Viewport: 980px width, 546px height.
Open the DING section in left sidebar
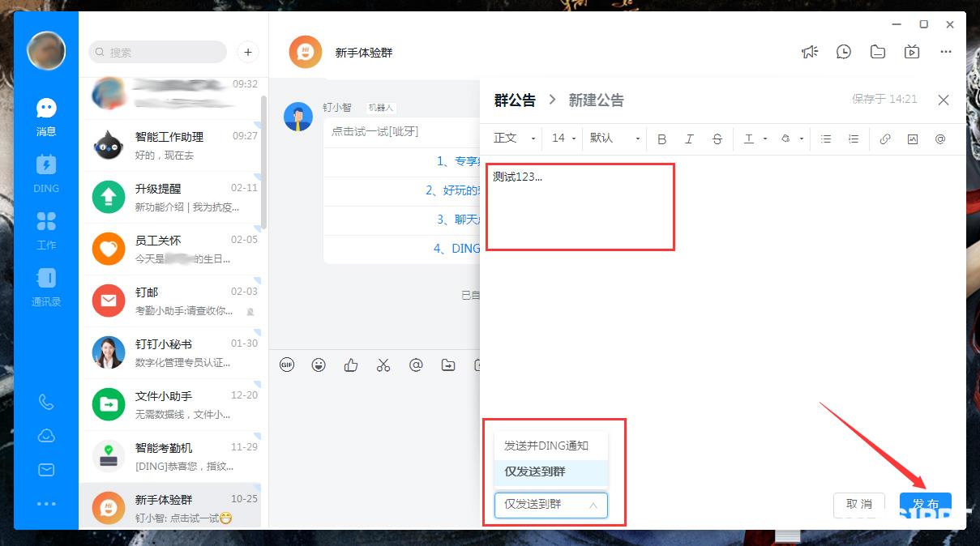pyautogui.click(x=46, y=173)
